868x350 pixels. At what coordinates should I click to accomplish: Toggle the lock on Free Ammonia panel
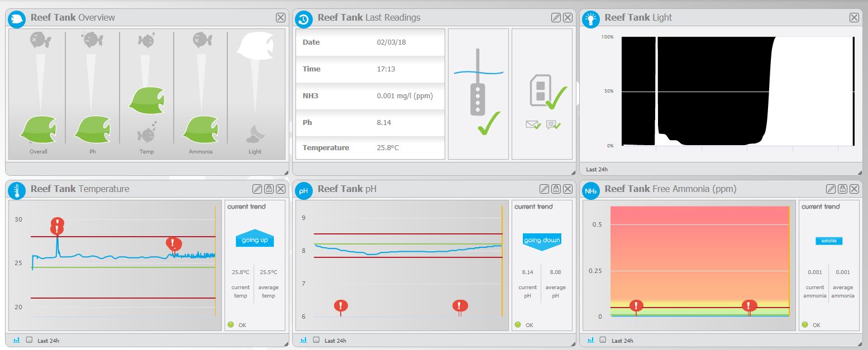(842, 189)
